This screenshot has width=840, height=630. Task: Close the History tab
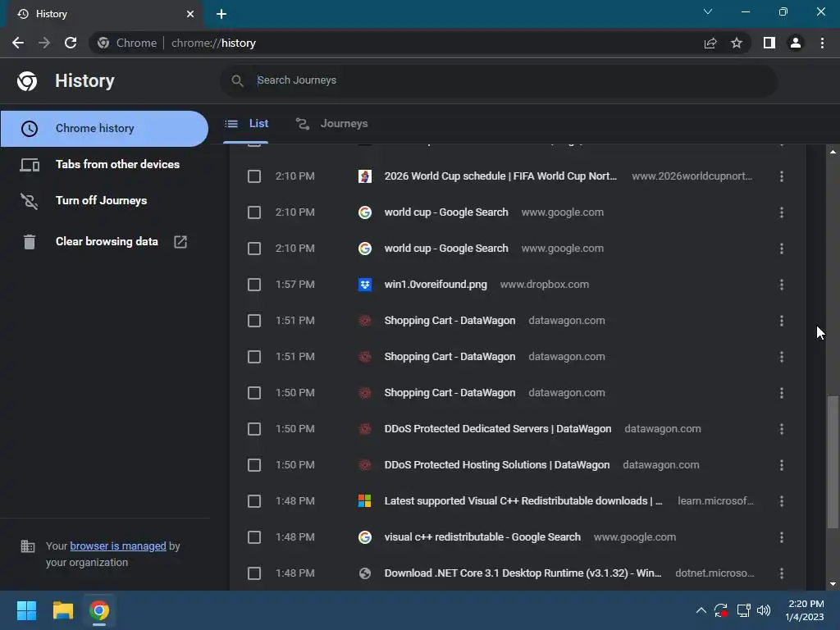(x=190, y=14)
